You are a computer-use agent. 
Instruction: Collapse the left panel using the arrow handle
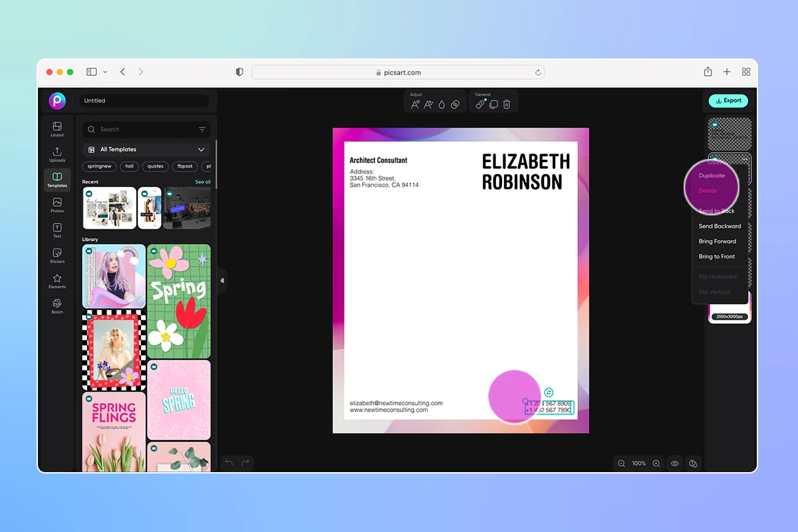tap(222, 281)
